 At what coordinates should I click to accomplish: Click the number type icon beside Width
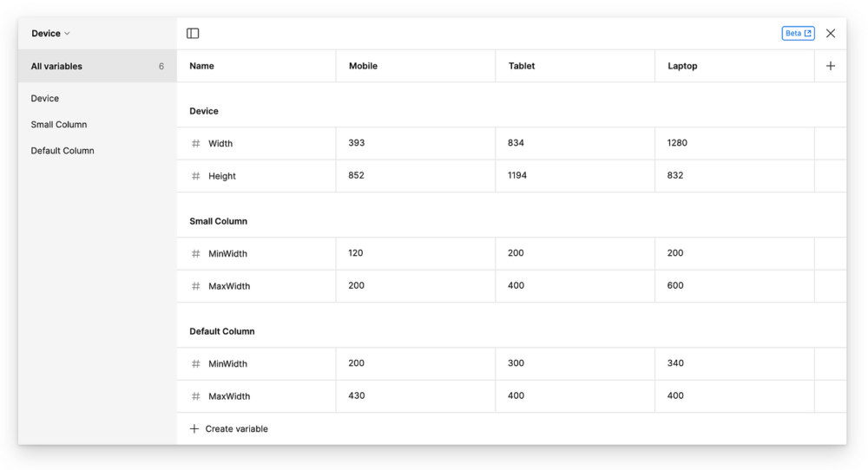point(196,144)
